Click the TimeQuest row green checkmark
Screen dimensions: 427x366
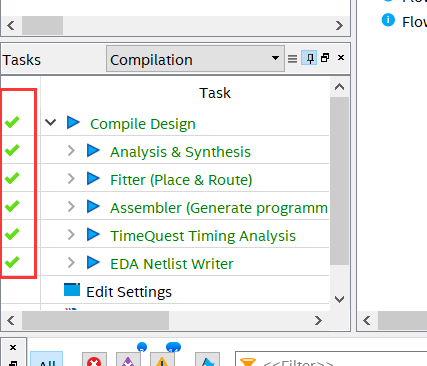(12, 234)
